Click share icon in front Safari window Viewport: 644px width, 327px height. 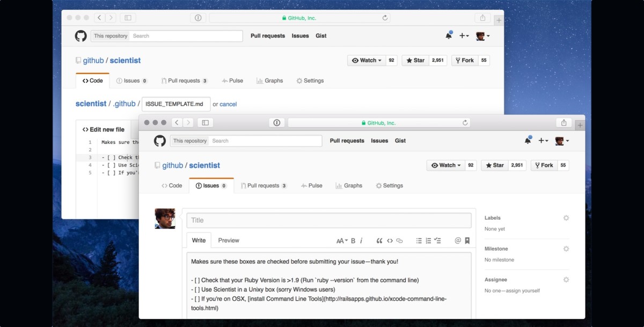563,122
